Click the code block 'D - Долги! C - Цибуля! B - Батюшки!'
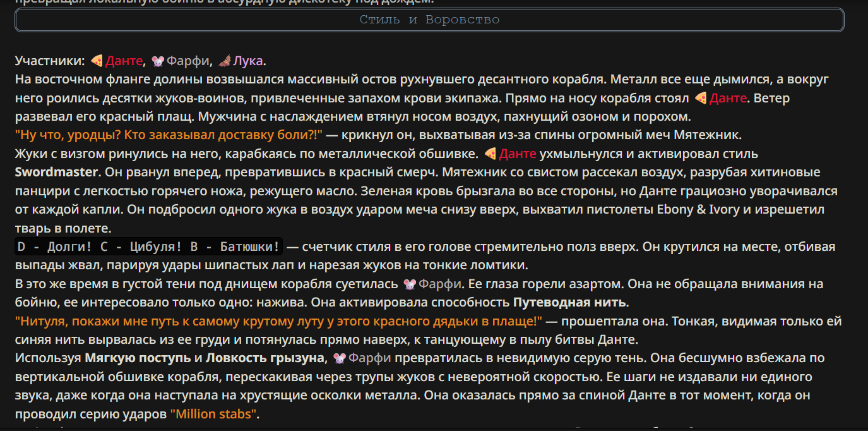The image size is (868, 431). [x=149, y=247]
